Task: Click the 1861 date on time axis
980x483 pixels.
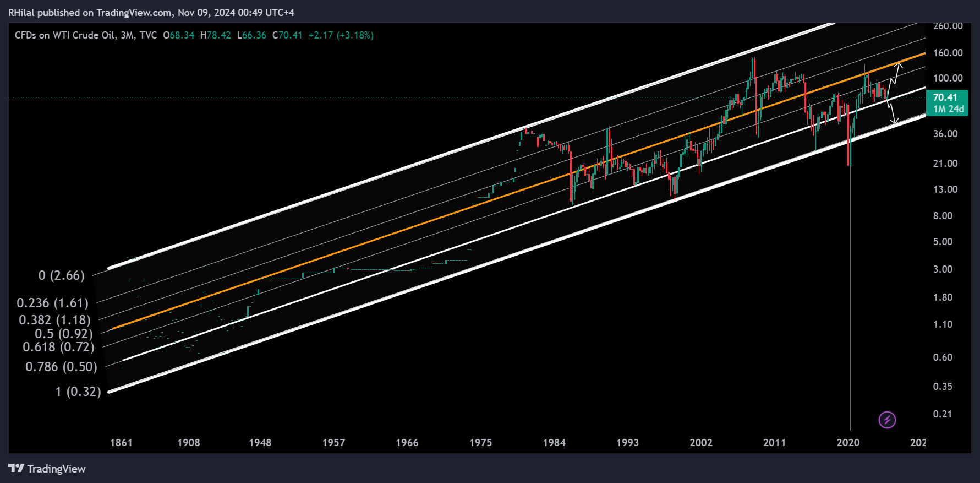Action: pos(121,443)
